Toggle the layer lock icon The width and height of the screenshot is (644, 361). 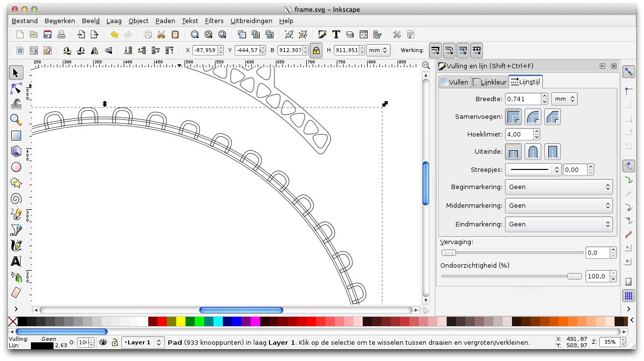tap(115, 342)
